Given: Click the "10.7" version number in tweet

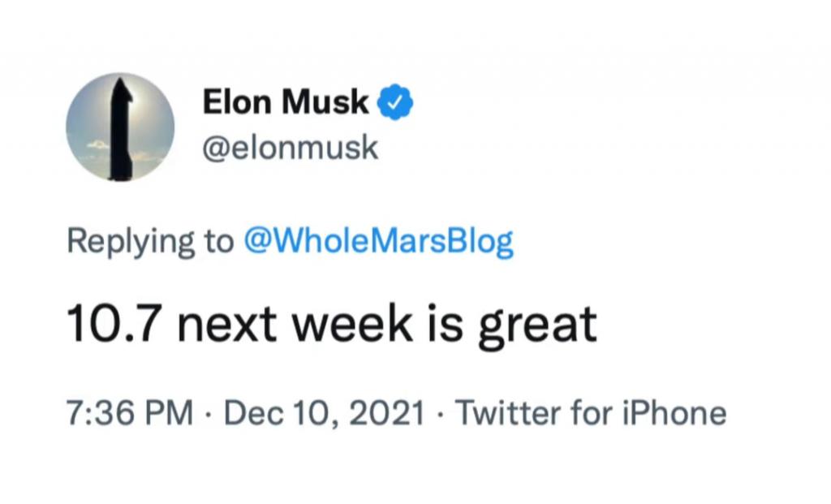Looking at the screenshot, I should [x=114, y=324].
